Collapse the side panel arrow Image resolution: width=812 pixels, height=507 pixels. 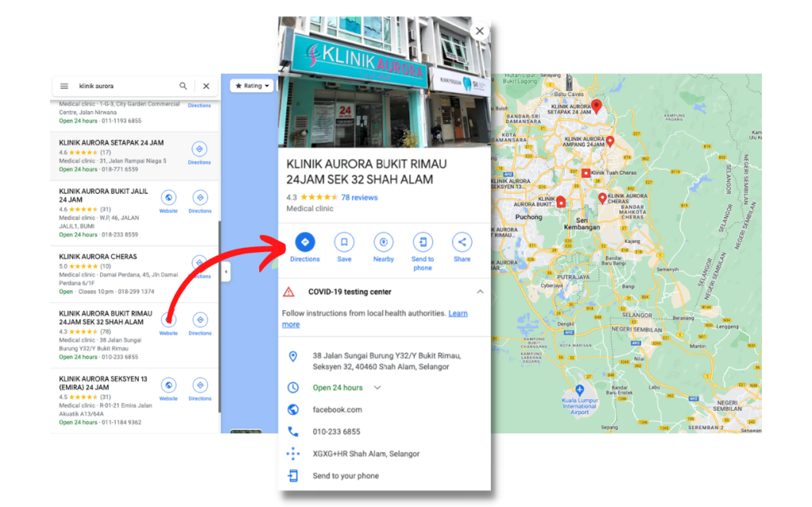226,271
